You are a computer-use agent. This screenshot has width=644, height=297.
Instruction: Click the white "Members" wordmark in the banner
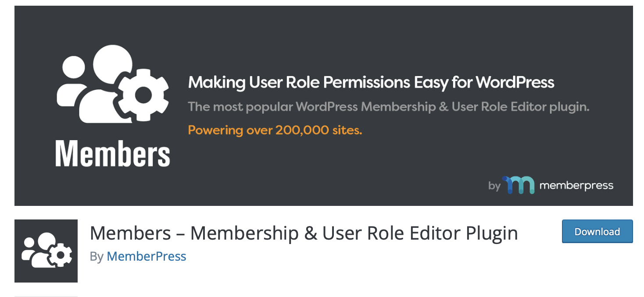click(x=113, y=153)
